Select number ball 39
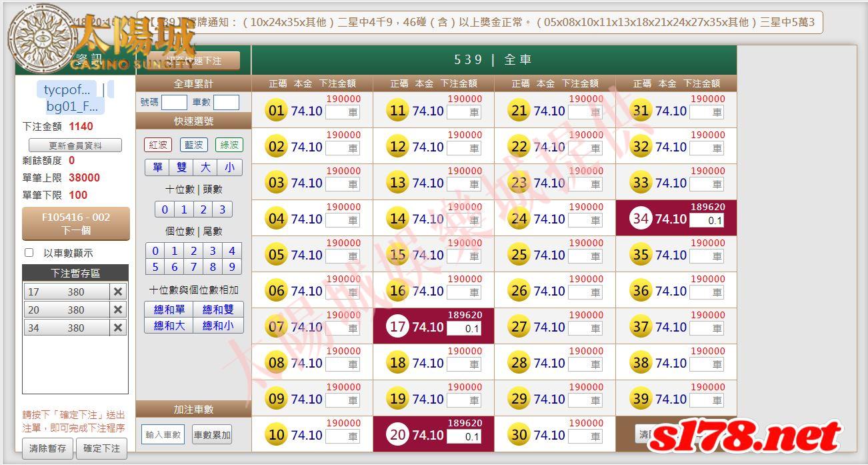This screenshot has height=465, width=868. coord(641,399)
